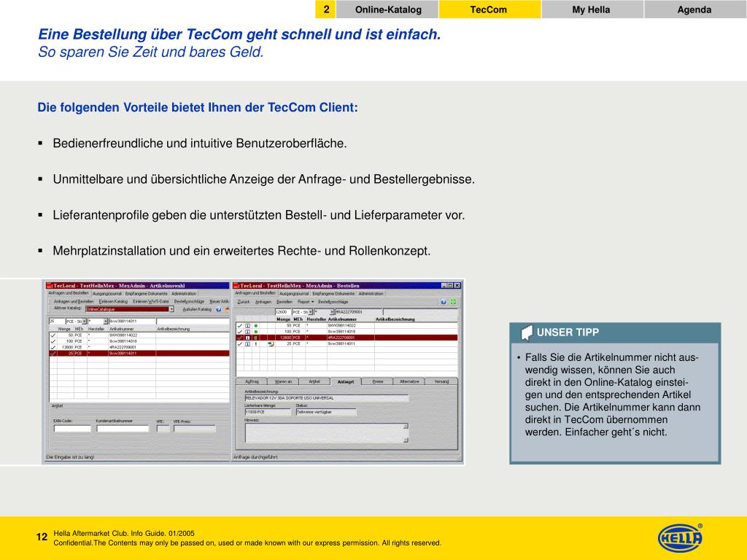Select the Agenda slide tab
Viewport: 747px width, 560px height.
[x=694, y=9]
